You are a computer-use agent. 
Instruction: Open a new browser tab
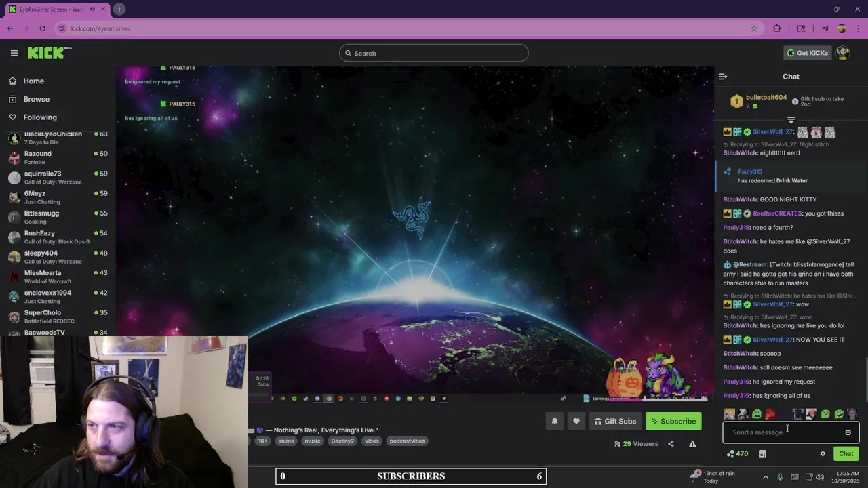tap(119, 9)
